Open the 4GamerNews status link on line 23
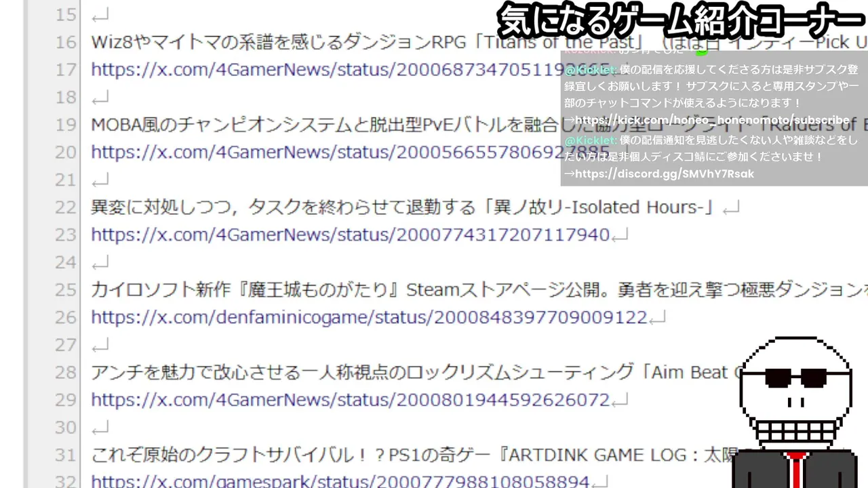The image size is (868, 488). click(x=351, y=235)
